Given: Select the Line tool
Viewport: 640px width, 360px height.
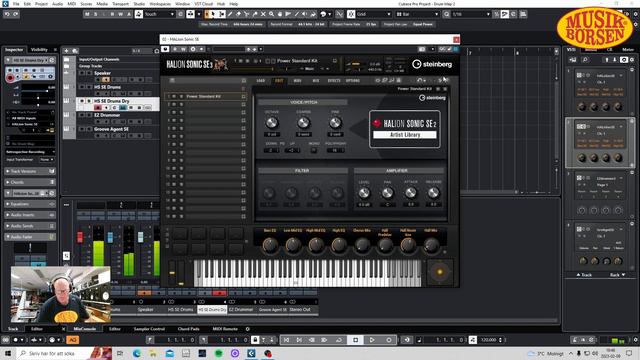Looking at the screenshot, I should tap(297, 14).
